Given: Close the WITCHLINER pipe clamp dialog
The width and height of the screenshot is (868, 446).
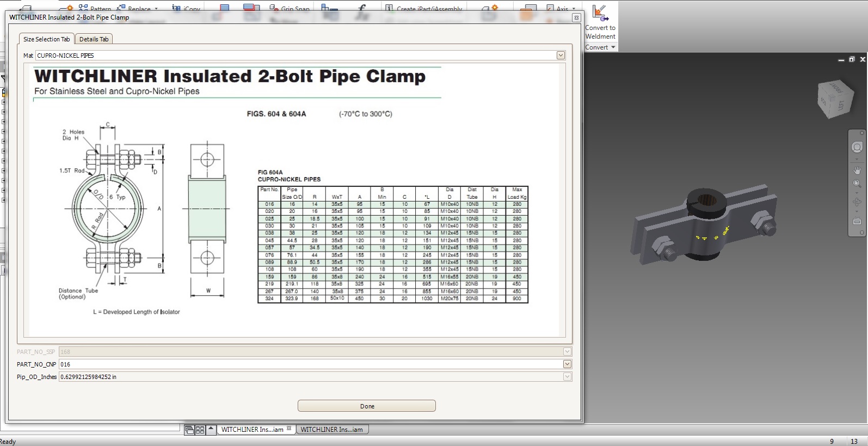Looking at the screenshot, I should pyautogui.click(x=576, y=17).
